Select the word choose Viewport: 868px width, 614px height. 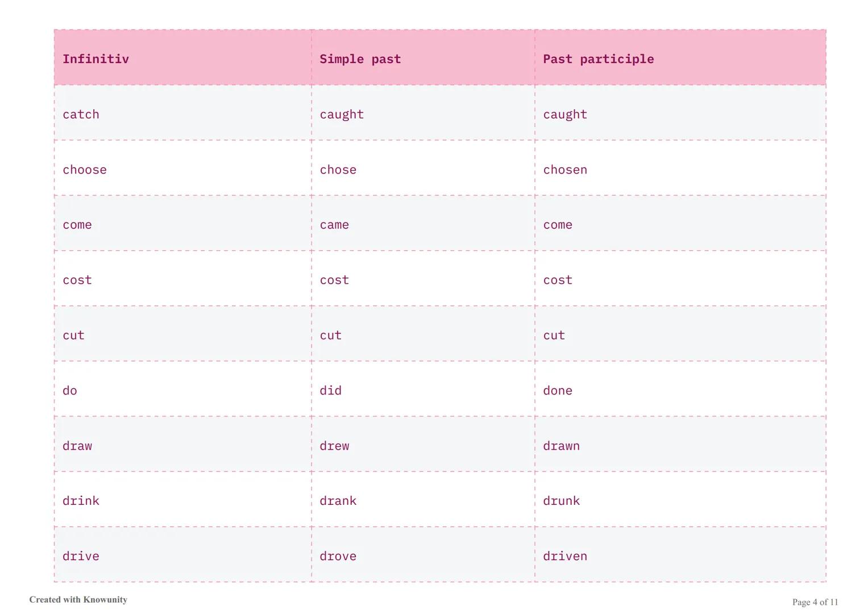tap(84, 169)
